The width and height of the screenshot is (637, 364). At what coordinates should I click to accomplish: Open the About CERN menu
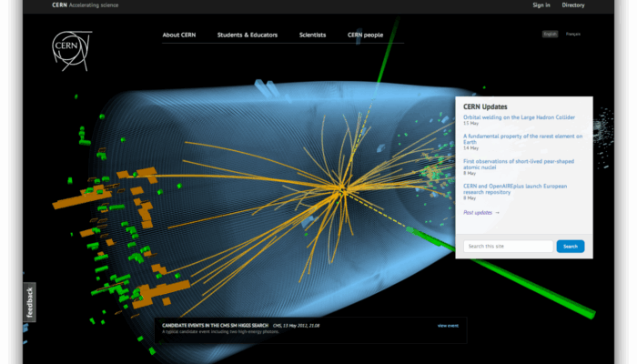pos(179,35)
